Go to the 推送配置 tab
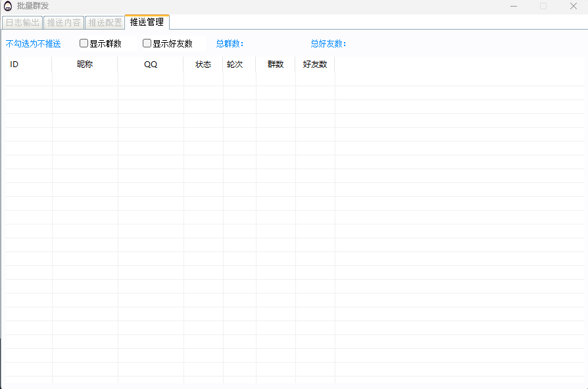Image resolution: width=588 pixels, height=389 pixels. 105,22
